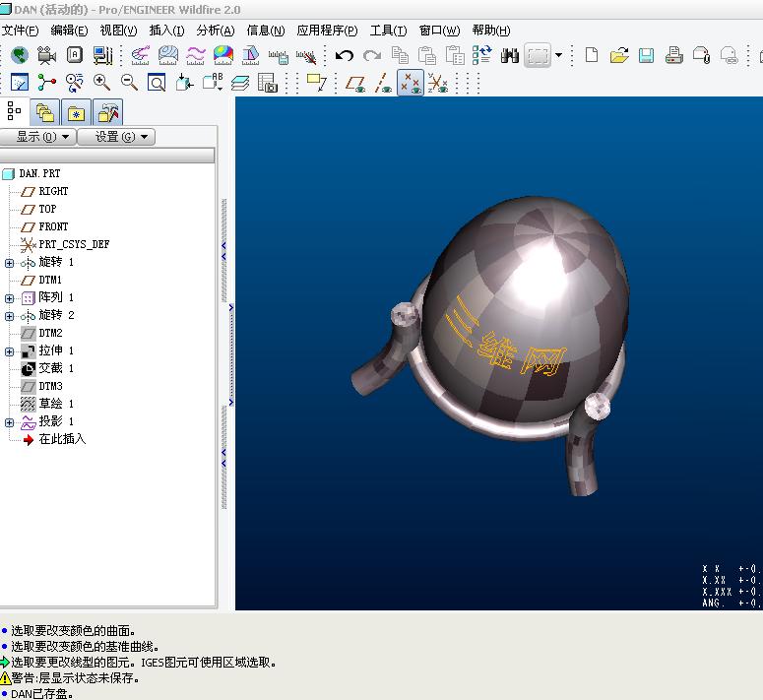Open the 文件(F) menu
Image resolution: width=763 pixels, height=700 pixels.
20,31
